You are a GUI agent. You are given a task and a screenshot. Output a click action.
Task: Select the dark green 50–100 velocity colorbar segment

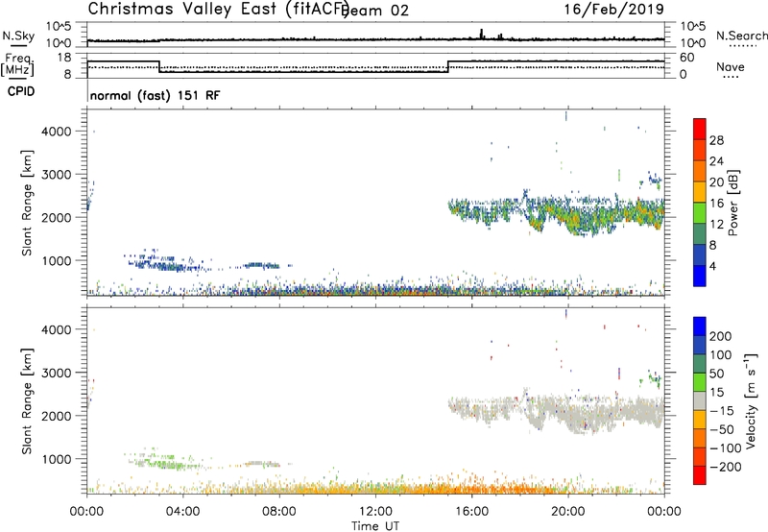point(700,364)
